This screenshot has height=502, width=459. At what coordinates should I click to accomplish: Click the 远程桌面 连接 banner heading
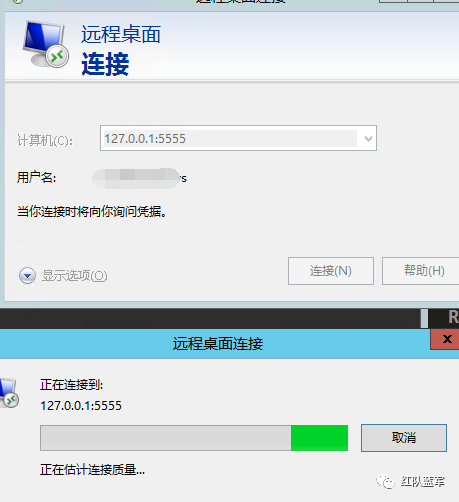coord(121,50)
